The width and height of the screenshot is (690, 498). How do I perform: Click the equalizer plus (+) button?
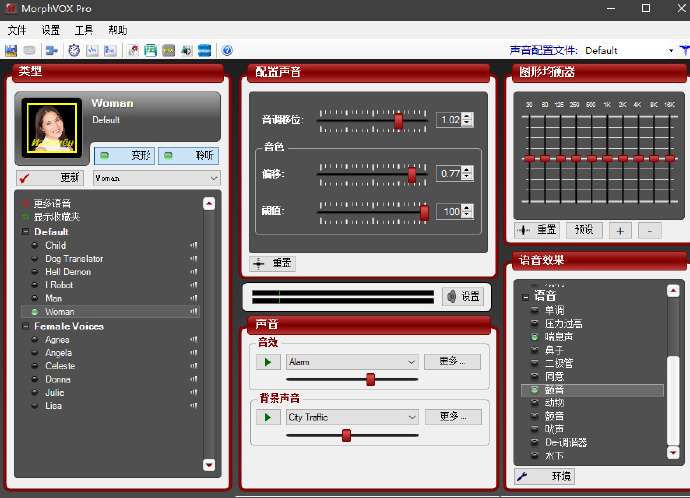click(x=620, y=231)
